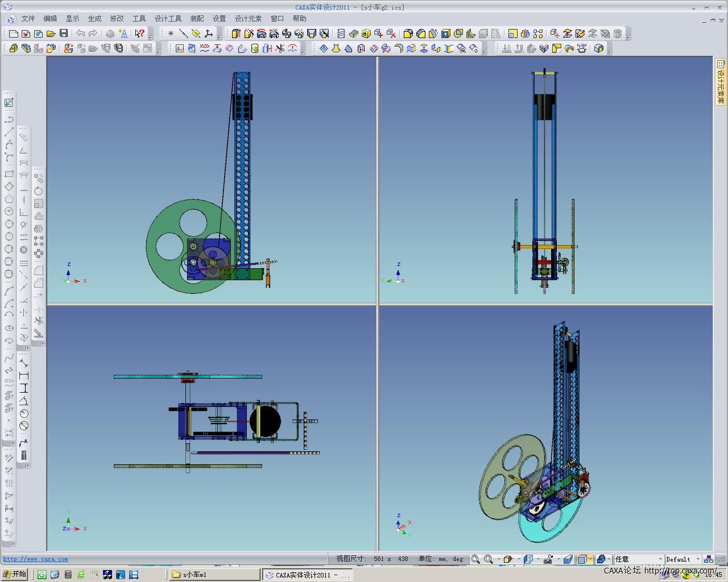The height and width of the screenshot is (582, 728).
Task: Open the http://www.caxa.com link
Action: [35, 559]
